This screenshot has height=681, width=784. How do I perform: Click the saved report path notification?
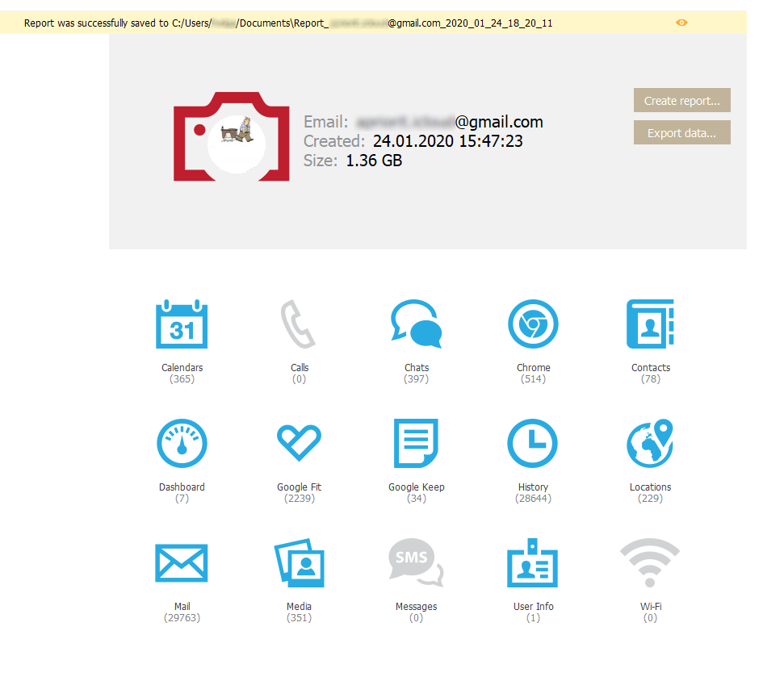tap(288, 23)
